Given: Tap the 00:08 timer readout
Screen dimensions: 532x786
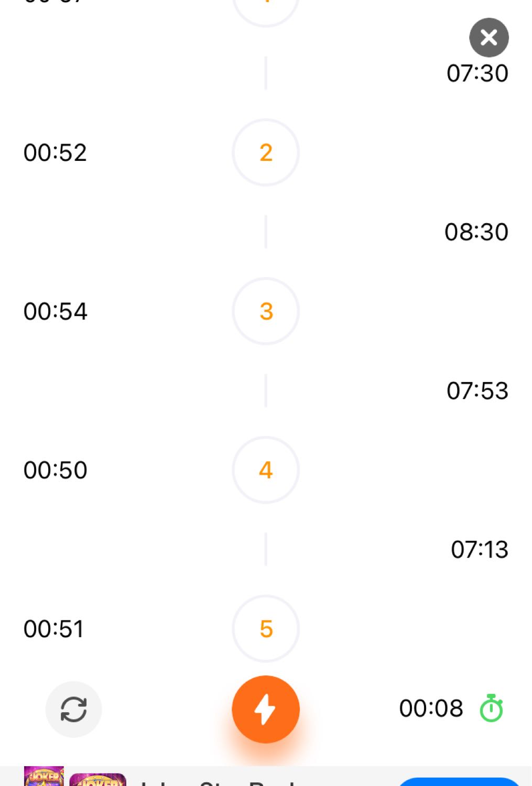Looking at the screenshot, I should (x=431, y=708).
